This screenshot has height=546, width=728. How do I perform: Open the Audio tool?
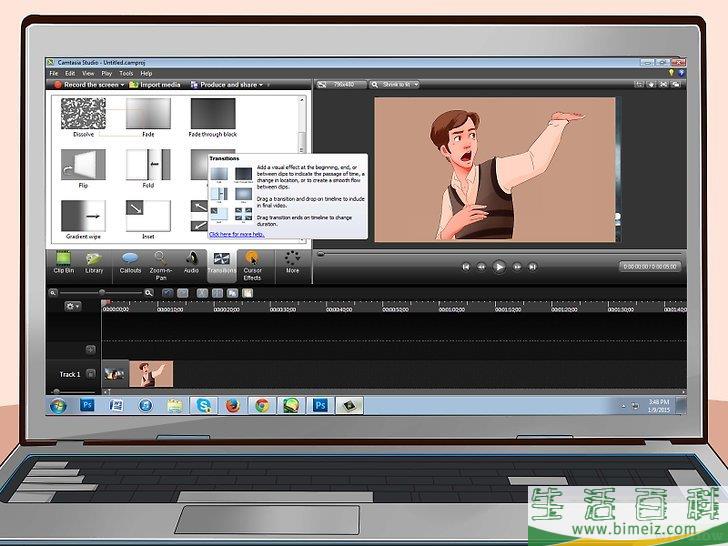pos(191,263)
